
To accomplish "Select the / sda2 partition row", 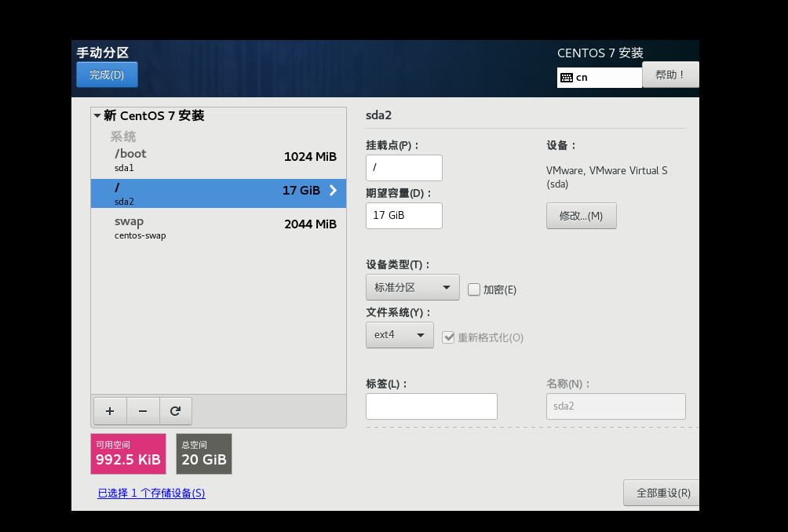I will coord(219,193).
